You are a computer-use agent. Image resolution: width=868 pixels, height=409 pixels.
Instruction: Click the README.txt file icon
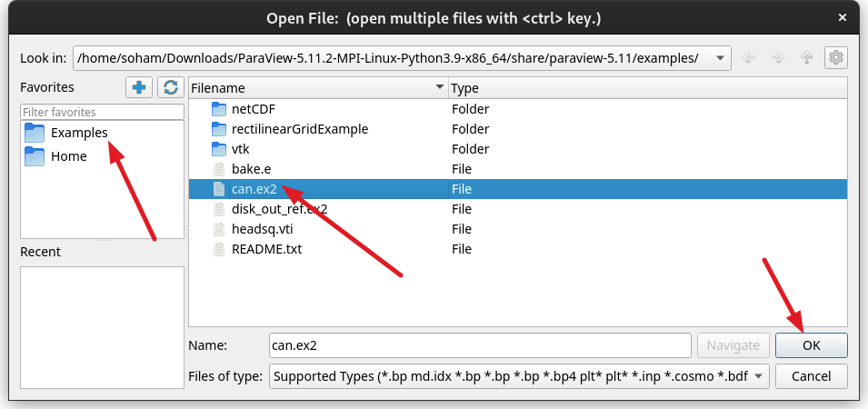click(x=219, y=248)
